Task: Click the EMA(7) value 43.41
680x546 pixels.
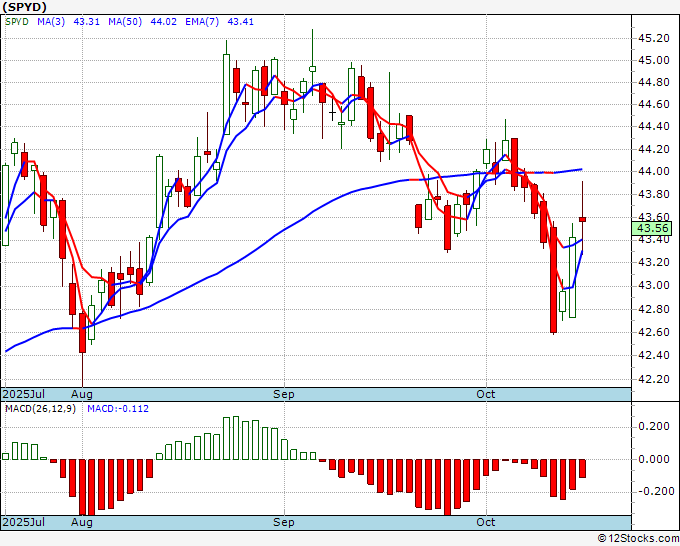Action: point(241,22)
